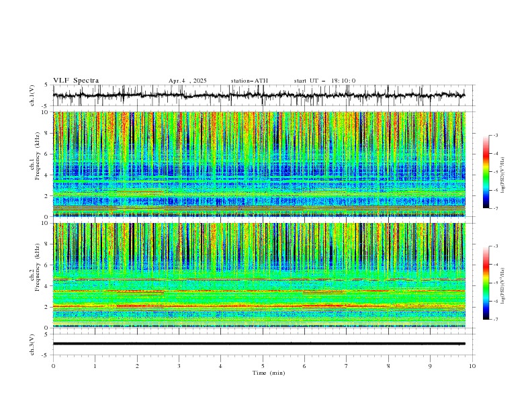
Task: Click the 'VLF Spectra' plot title
Action: click(x=76, y=81)
